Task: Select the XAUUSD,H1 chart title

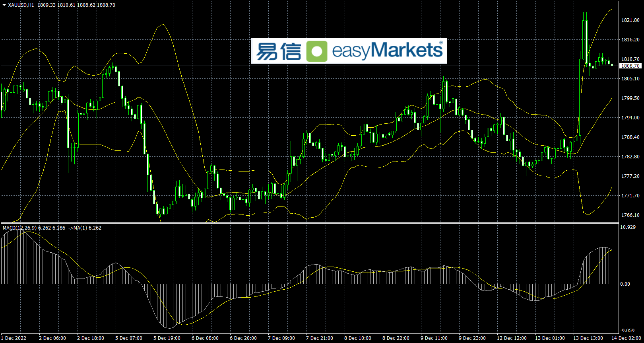Action: (x=21, y=5)
